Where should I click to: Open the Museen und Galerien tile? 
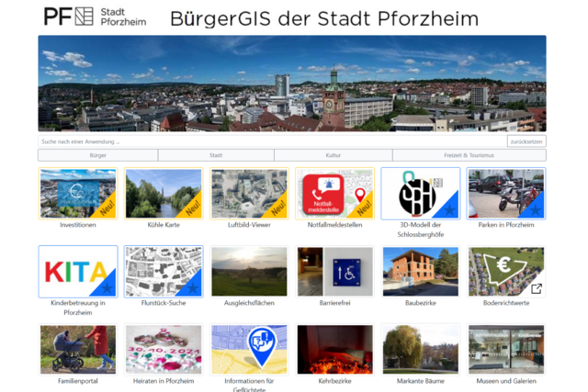tap(506, 350)
